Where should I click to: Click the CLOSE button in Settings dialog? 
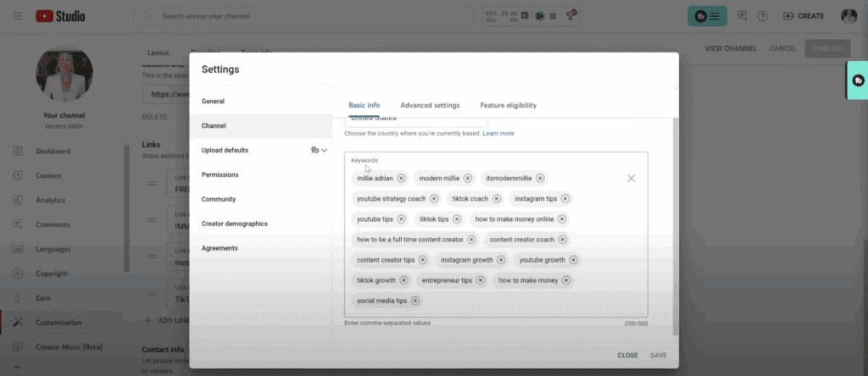click(627, 356)
